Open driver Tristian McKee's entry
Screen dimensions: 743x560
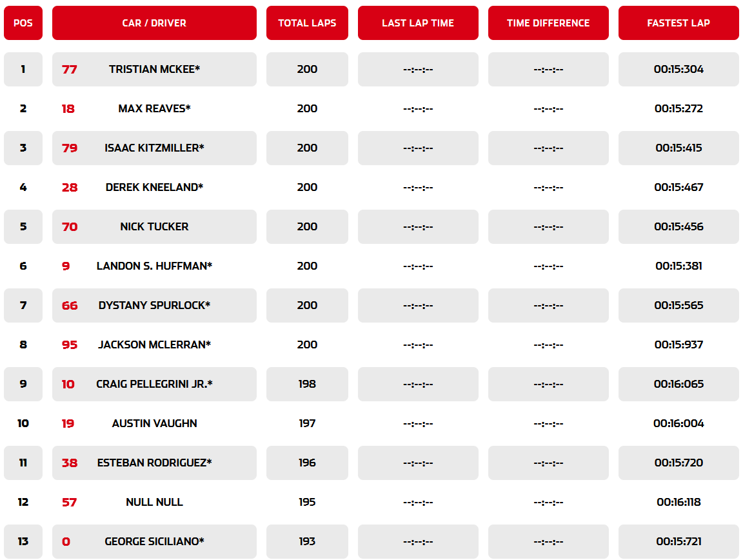click(x=154, y=69)
